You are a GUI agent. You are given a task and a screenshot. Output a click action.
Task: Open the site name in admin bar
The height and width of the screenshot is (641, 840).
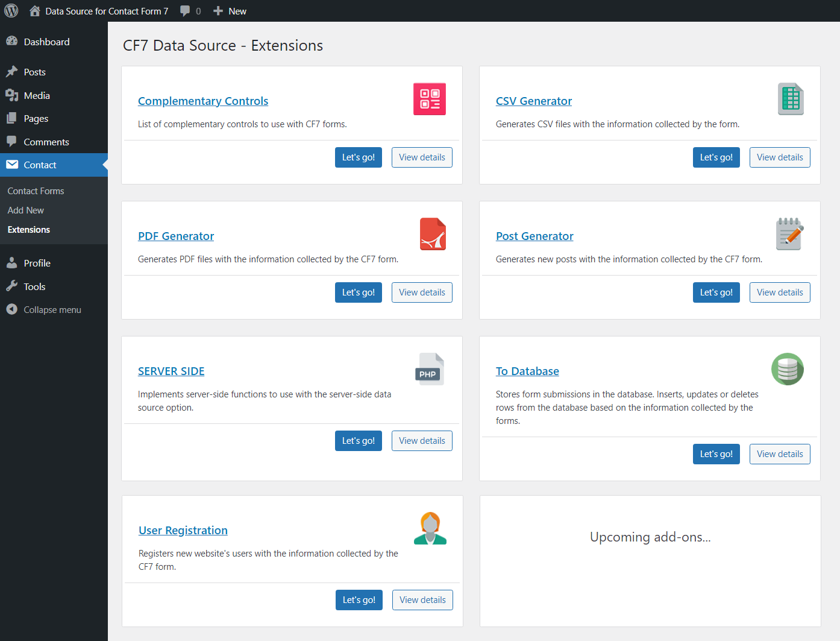[x=107, y=11]
